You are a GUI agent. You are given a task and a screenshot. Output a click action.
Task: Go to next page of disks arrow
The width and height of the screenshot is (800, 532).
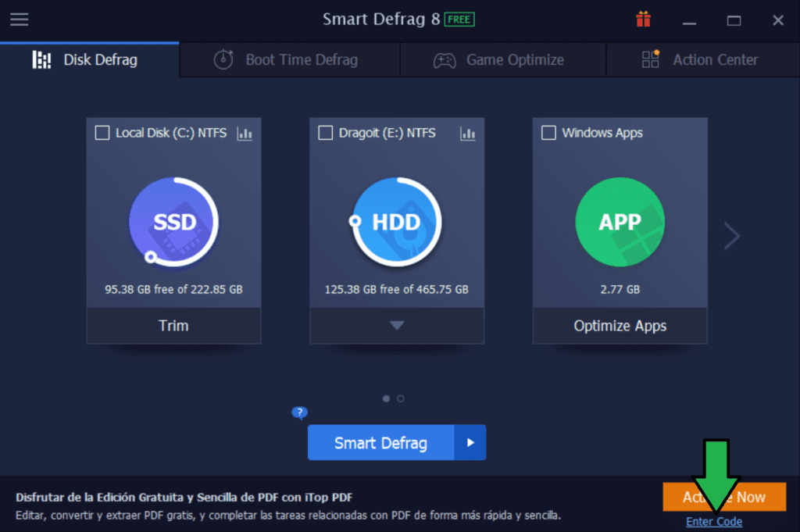[732, 236]
